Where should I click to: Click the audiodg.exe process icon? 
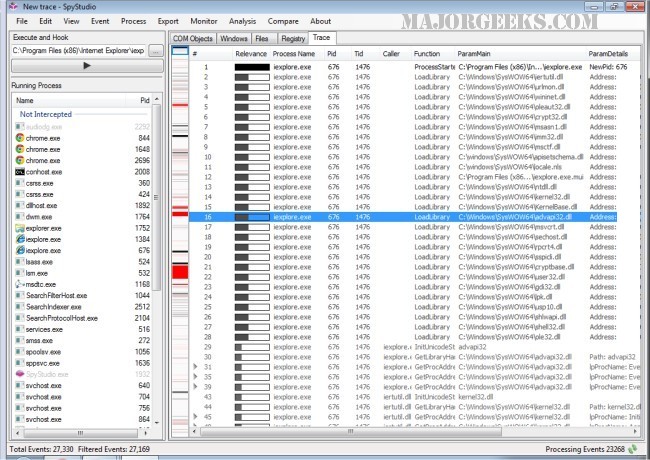point(20,127)
